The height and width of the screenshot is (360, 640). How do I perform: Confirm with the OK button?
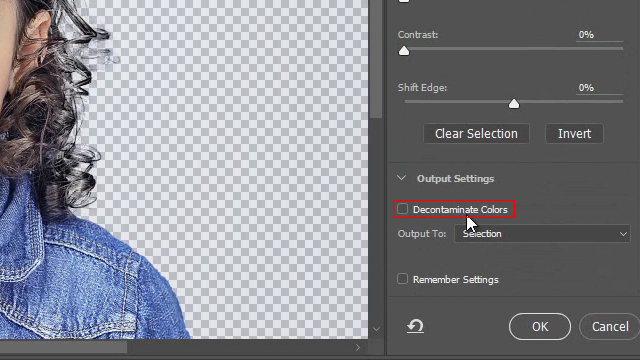coord(540,327)
